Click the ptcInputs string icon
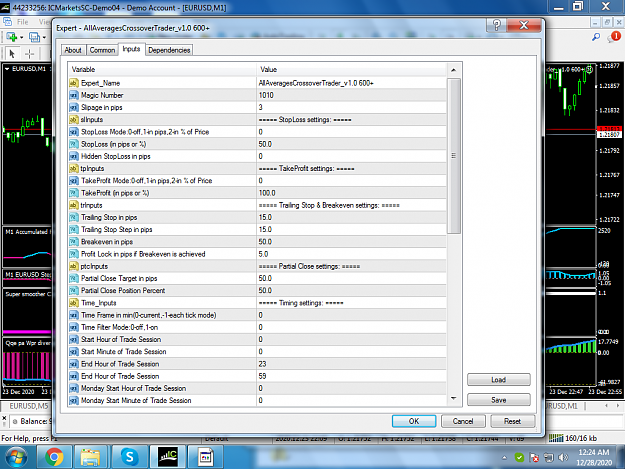This screenshot has height=469, width=625. pyautogui.click(x=74, y=266)
